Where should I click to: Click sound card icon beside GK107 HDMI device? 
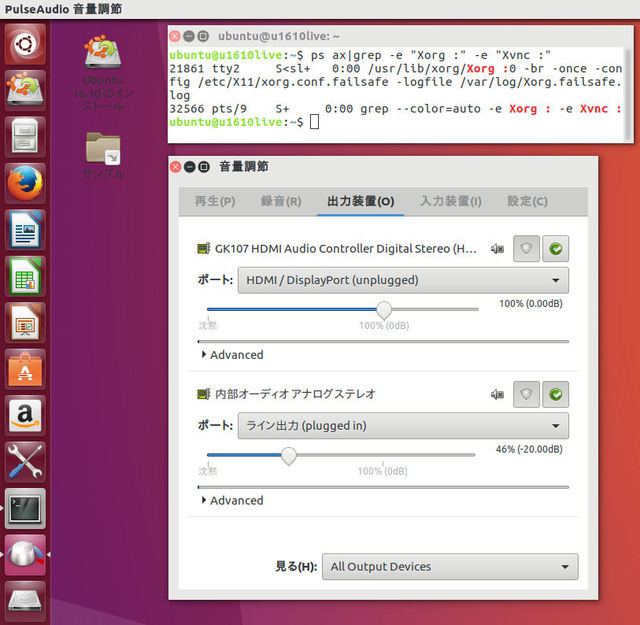click(204, 248)
